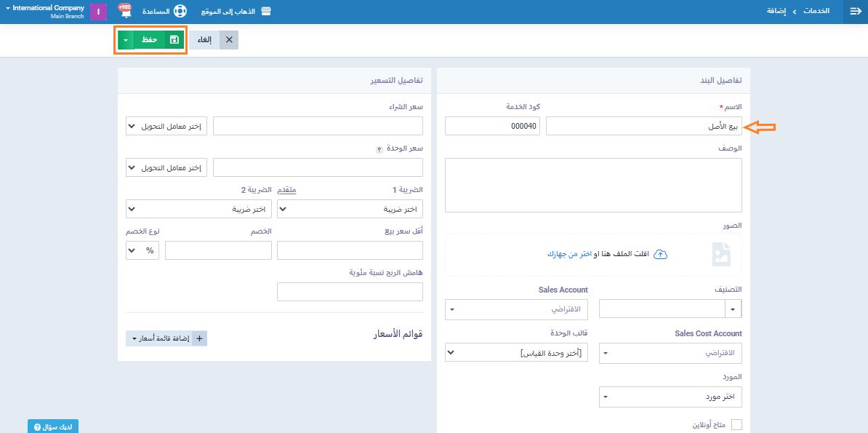Click the go-to-website store icon
The width and height of the screenshot is (868, 433).
(x=266, y=12)
